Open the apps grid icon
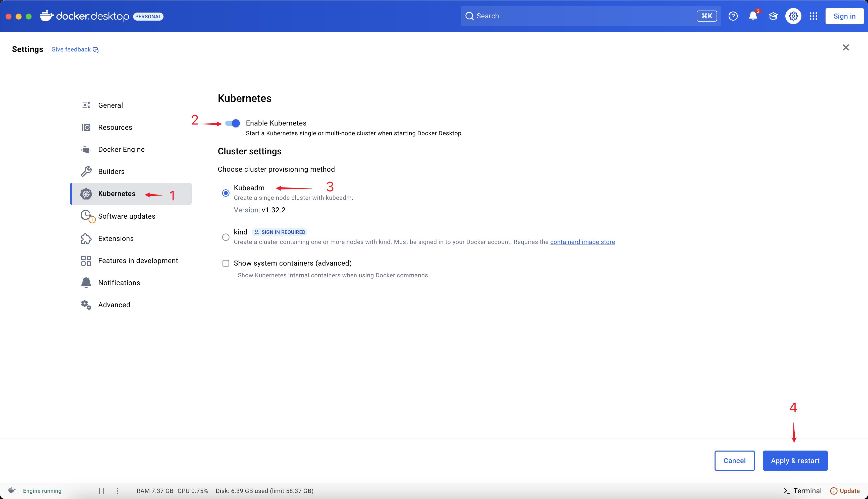The height and width of the screenshot is (499, 868). (x=813, y=16)
